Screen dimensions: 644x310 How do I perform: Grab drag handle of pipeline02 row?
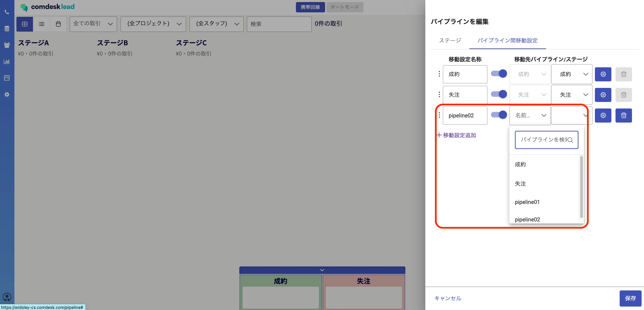point(439,115)
